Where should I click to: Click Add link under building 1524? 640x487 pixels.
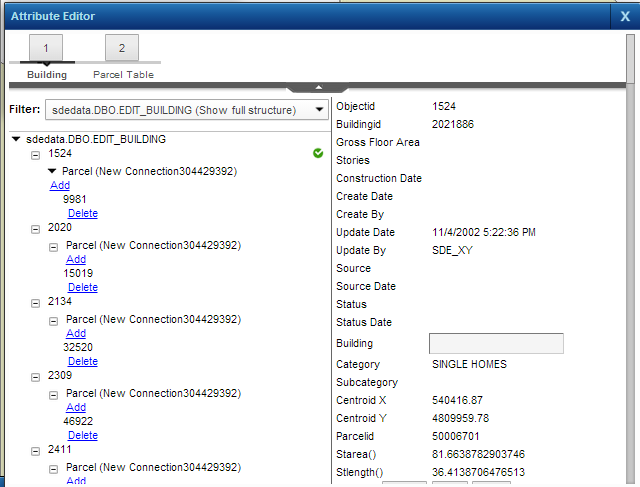60,185
